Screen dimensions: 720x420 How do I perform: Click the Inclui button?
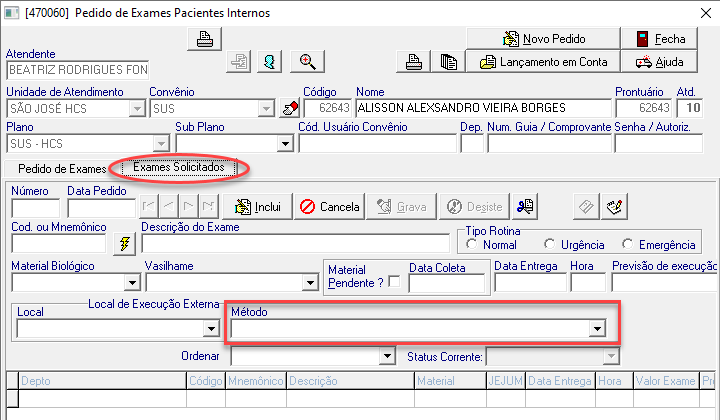point(257,207)
